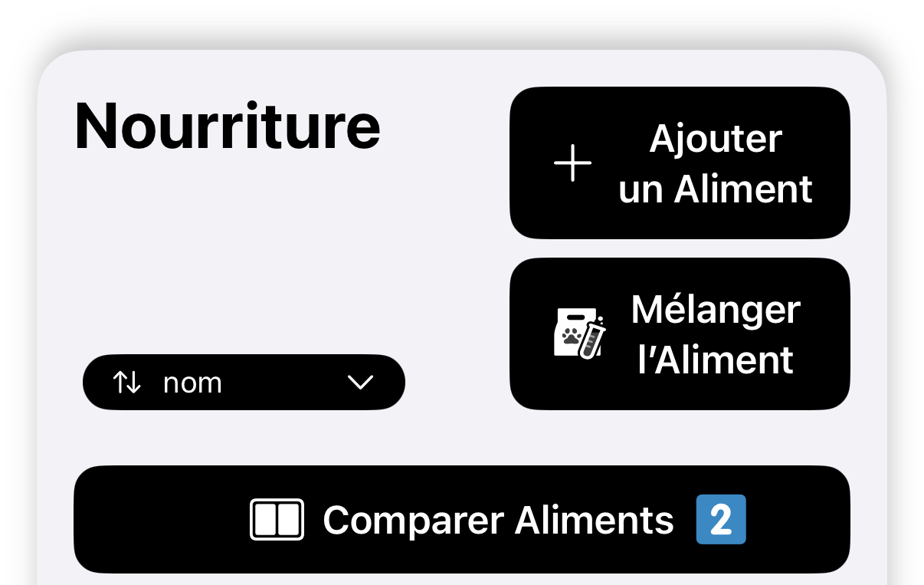Click the 'Nourriture' page heading

(x=228, y=126)
